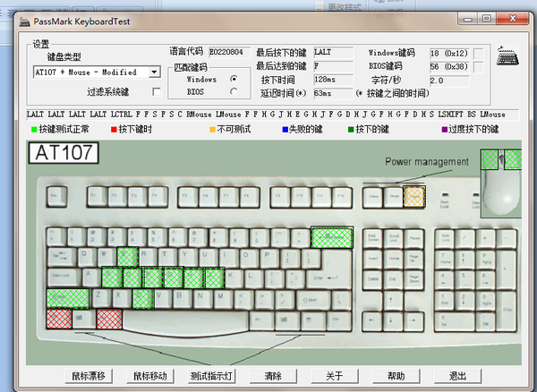
Task: Click the Caps Lock key on the keyboard image
Action: coord(64,277)
